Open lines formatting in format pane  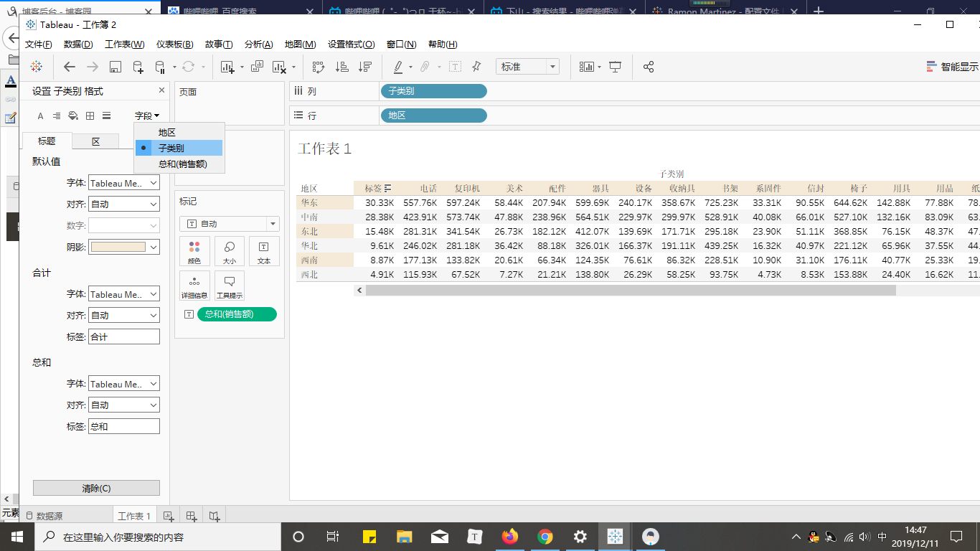coord(106,116)
